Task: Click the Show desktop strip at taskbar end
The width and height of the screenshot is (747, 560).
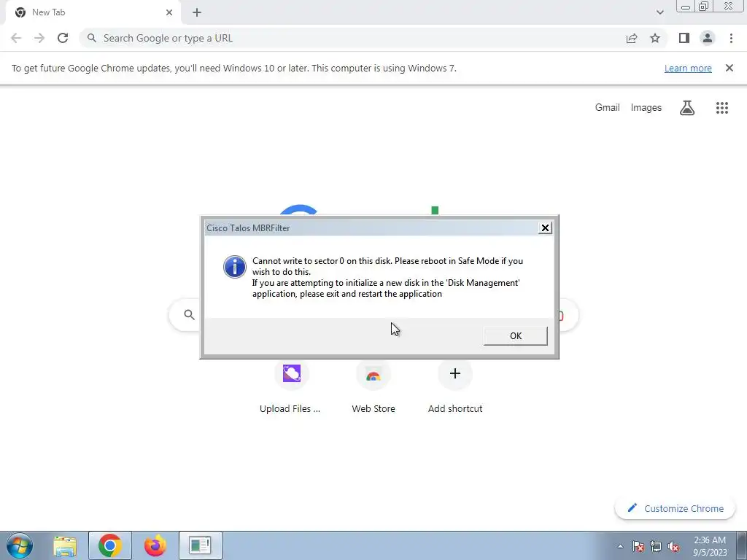Action: pos(741,545)
